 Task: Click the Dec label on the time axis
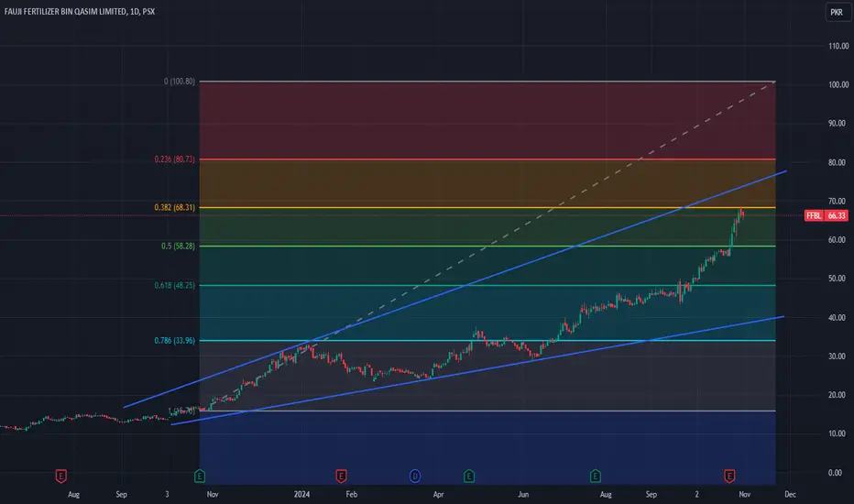[790, 494]
